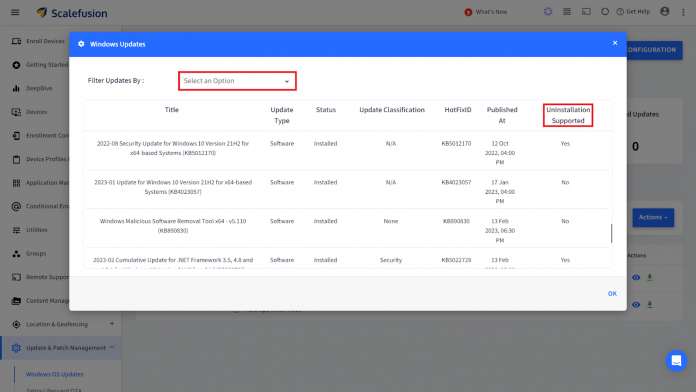Click the Getting Started star icon
This screenshot has height=392, width=696.
click(16, 65)
